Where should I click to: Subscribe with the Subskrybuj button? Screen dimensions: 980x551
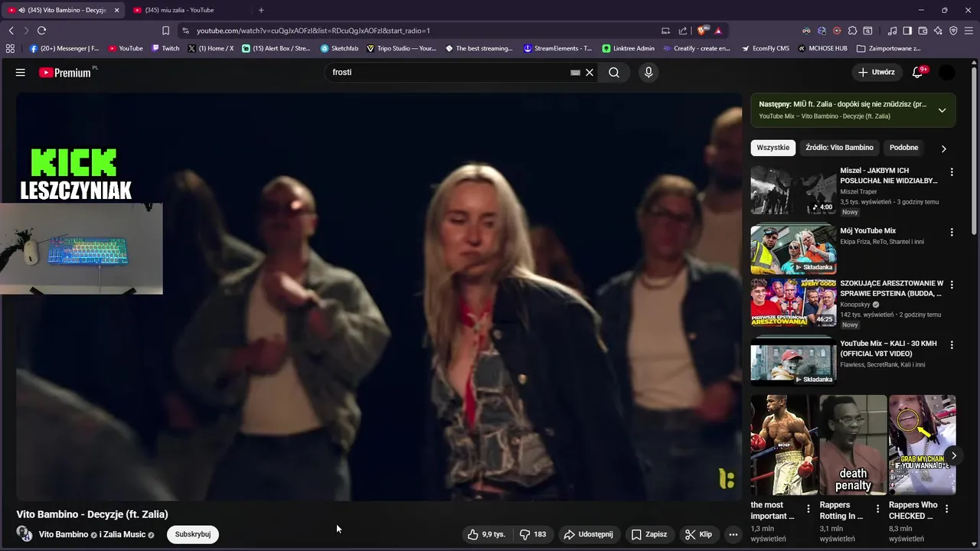tap(193, 534)
